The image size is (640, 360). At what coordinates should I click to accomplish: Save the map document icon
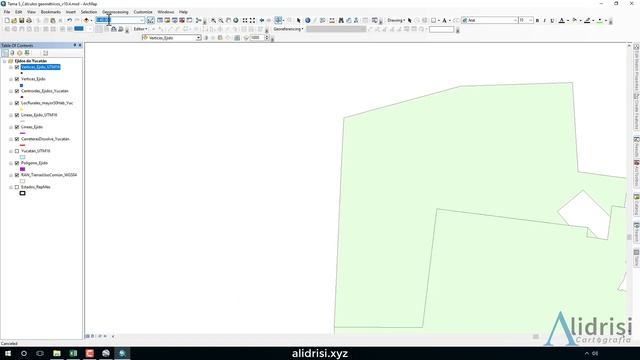(x=22, y=20)
